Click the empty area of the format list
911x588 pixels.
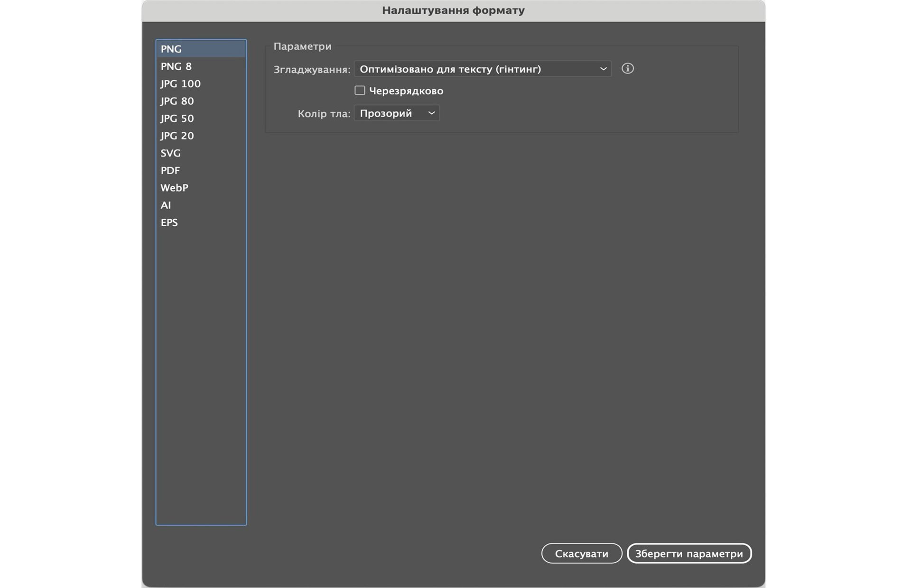201,379
